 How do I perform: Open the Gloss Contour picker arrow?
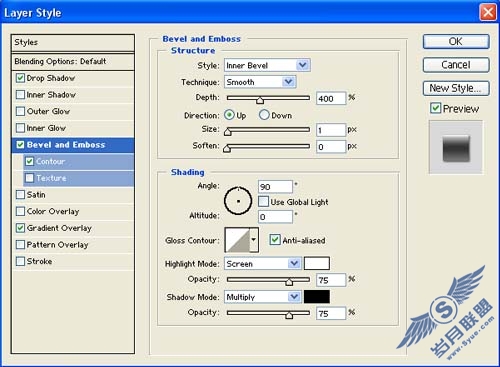pos(254,240)
